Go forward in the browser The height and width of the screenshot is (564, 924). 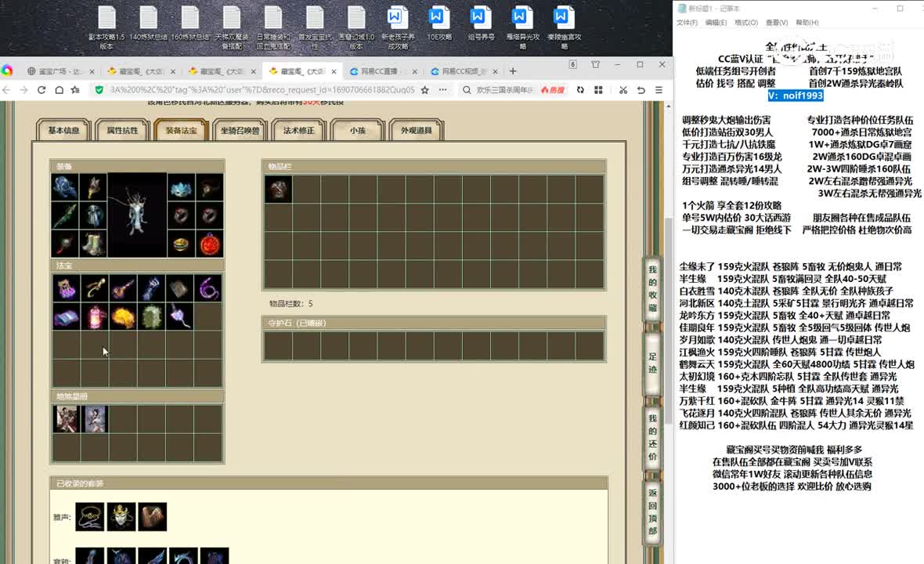(23, 89)
